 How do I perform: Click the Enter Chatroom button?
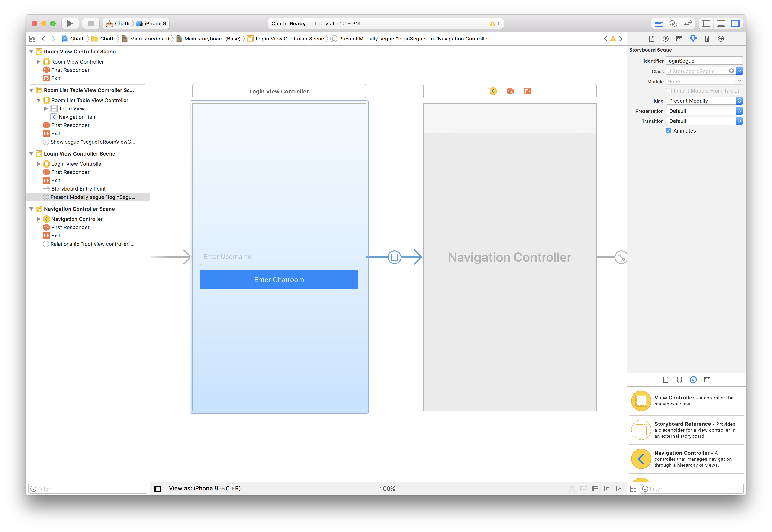click(279, 280)
